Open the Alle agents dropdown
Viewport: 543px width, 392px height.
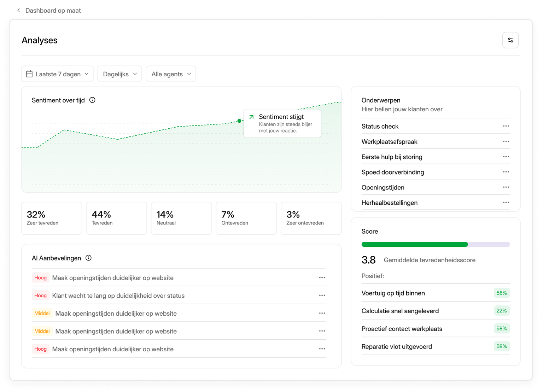pyautogui.click(x=171, y=74)
